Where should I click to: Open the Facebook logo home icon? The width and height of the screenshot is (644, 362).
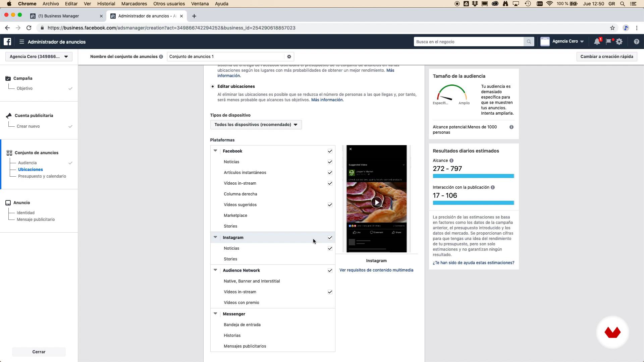click(x=7, y=42)
